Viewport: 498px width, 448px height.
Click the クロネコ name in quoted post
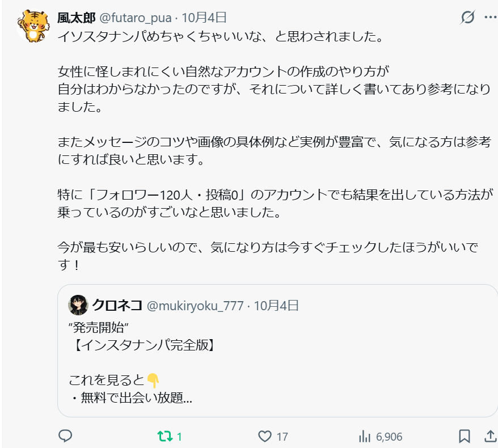[x=117, y=306]
